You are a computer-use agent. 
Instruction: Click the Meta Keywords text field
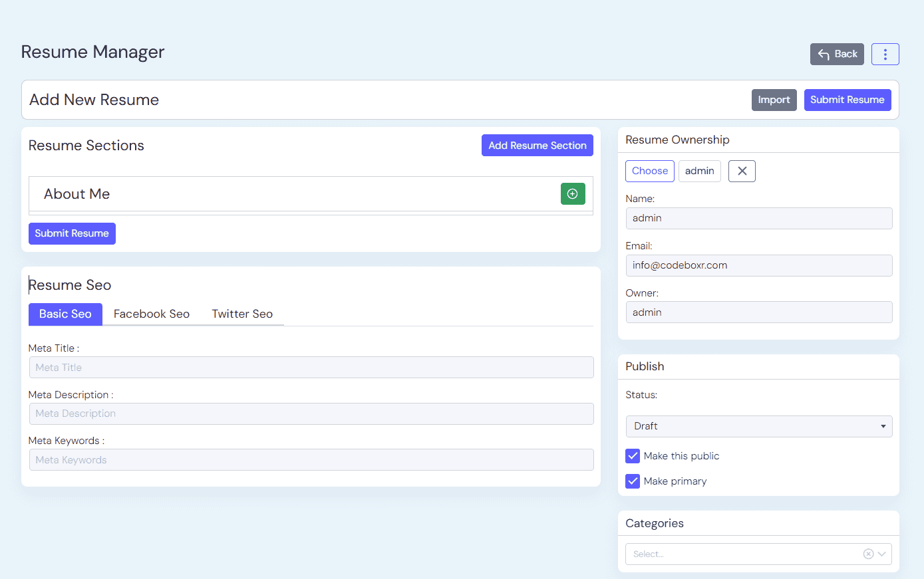point(311,460)
